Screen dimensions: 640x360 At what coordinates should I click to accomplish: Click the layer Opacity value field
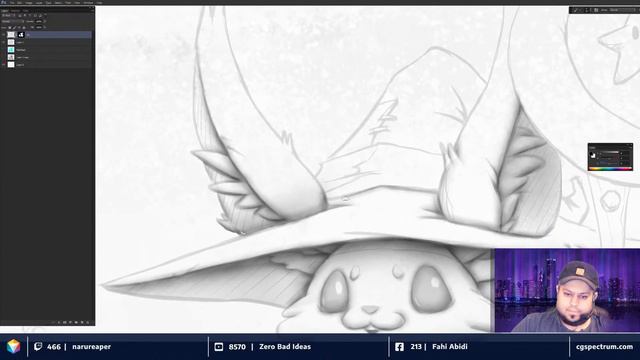point(39,21)
